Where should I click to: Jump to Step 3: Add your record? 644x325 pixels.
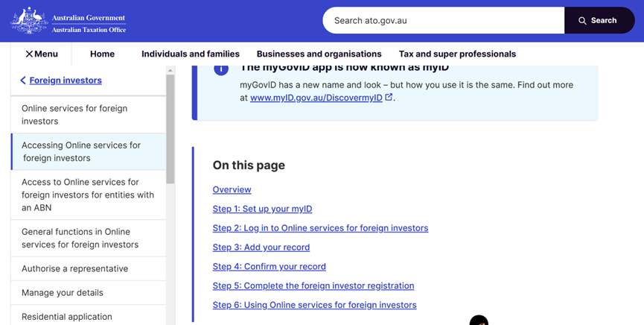(x=261, y=247)
